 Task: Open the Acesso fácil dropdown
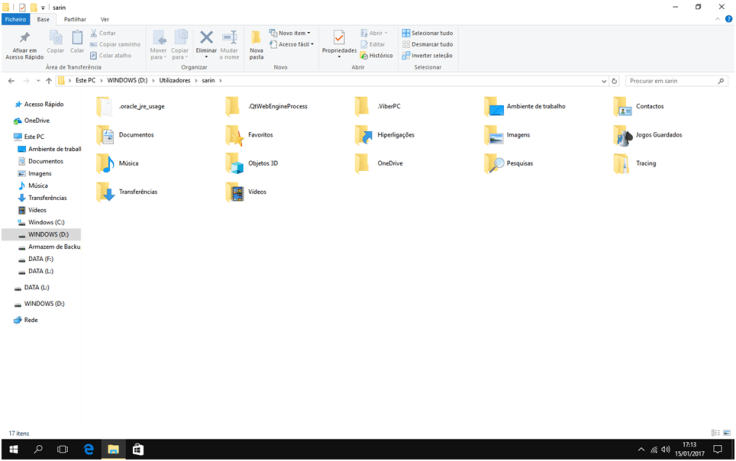[x=294, y=44]
